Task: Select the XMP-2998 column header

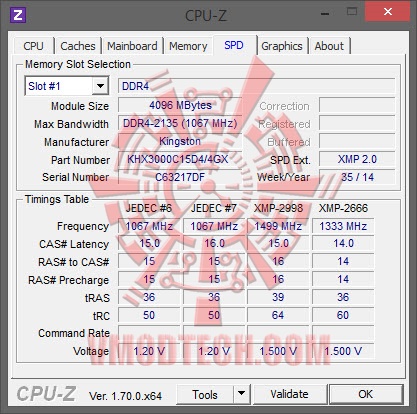Action: coord(278,208)
